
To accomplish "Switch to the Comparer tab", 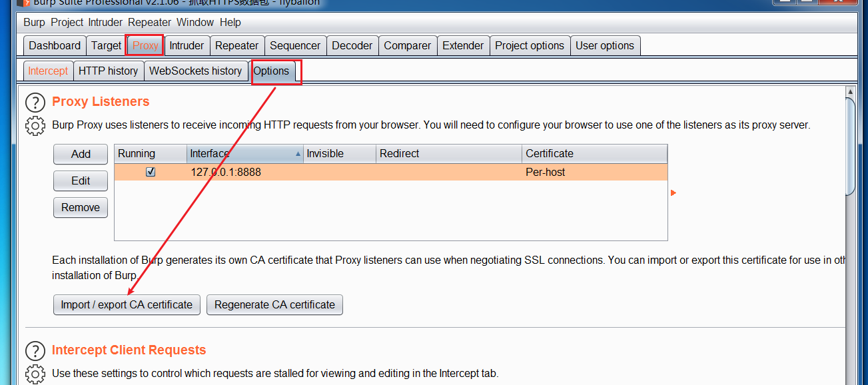I will click(408, 45).
